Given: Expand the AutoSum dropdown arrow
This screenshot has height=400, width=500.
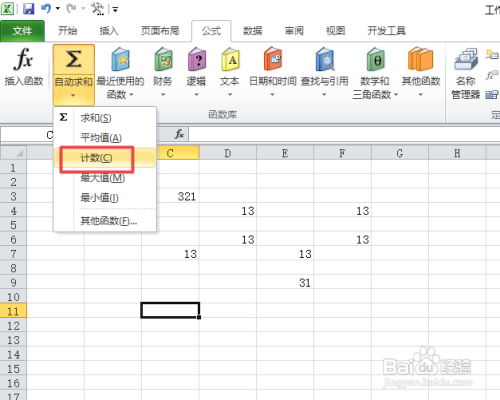Looking at the screenshot, I should click(x=73, y=95).
